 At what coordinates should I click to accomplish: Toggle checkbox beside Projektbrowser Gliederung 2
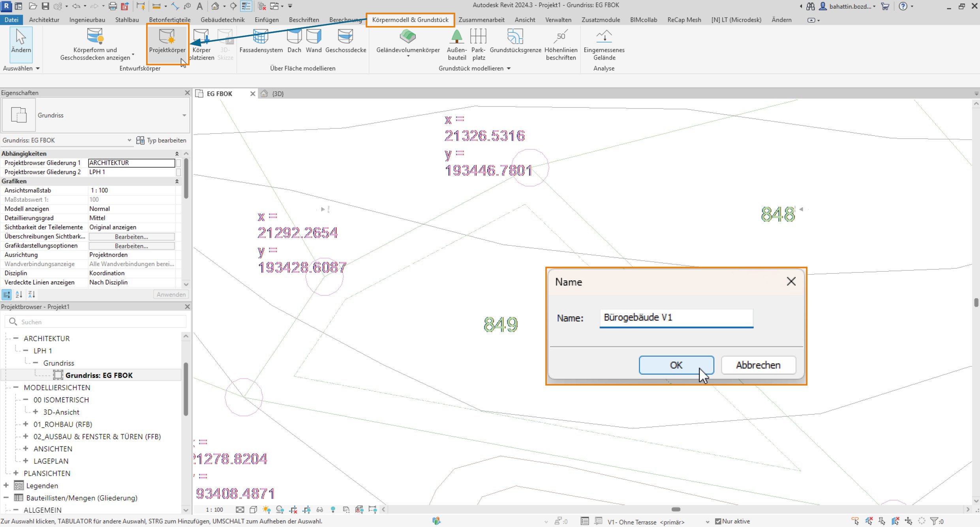coord(178,172)
